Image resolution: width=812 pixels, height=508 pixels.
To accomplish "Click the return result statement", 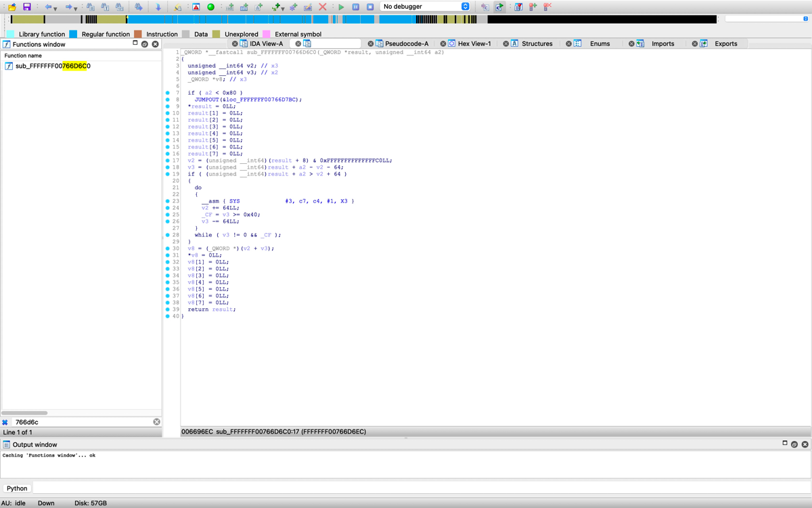I will coord(212,310).
